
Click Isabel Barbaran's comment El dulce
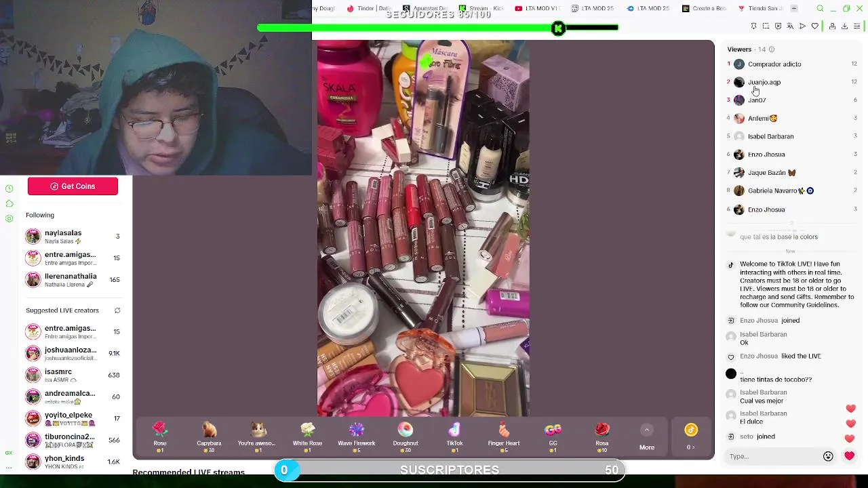[x=751, y=422]
